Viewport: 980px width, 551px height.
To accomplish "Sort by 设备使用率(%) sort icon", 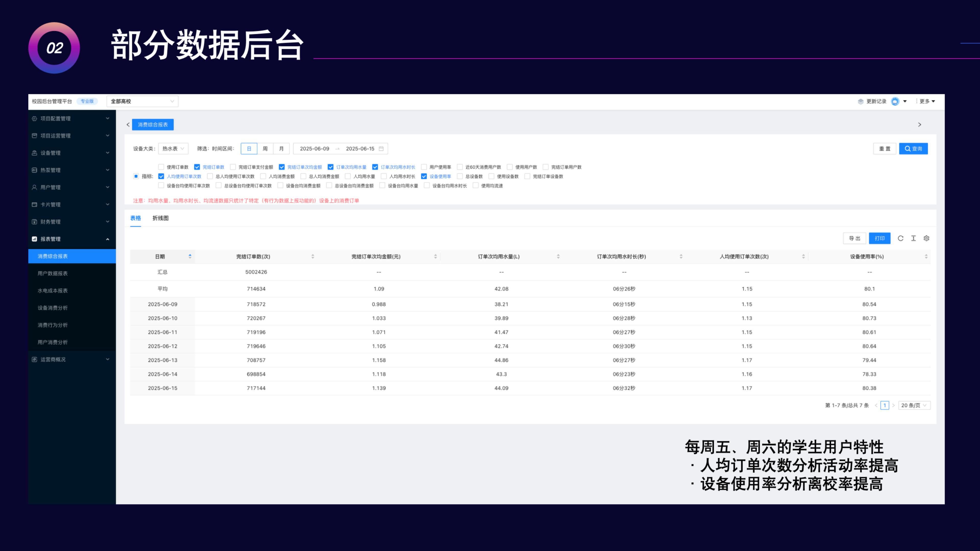I will 926,256.
